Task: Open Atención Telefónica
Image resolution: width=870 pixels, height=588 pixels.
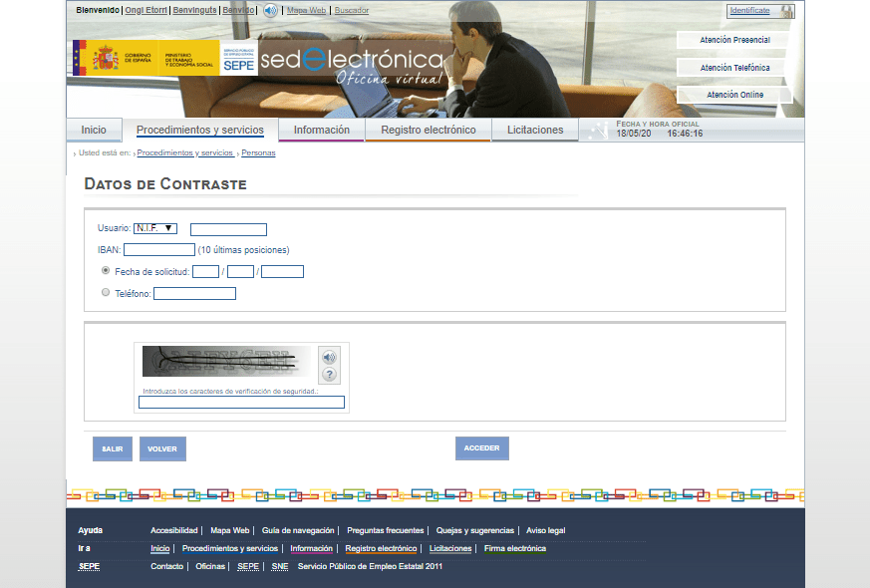Action: [x=734, y=68]
